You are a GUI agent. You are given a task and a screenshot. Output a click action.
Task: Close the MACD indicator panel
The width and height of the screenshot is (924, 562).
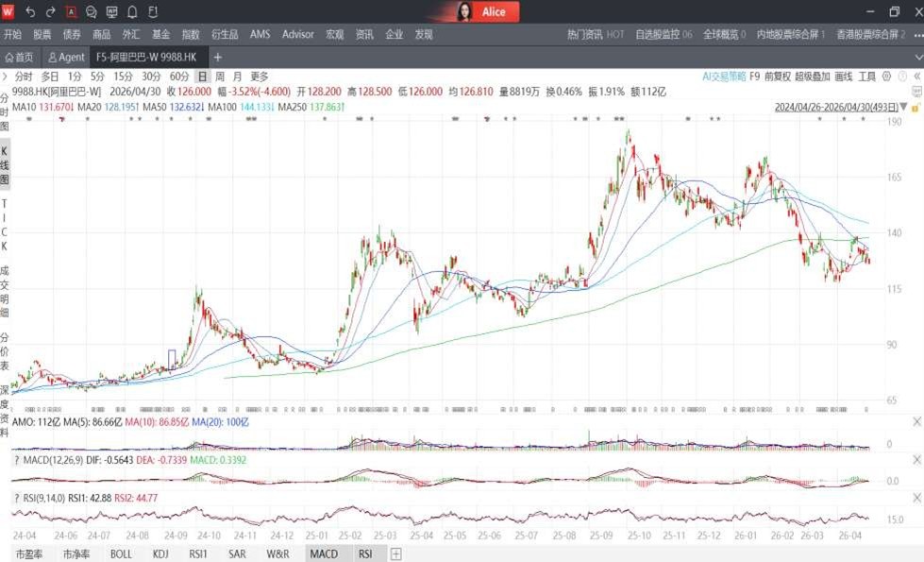pyautogui.click(x=917, y=459)
